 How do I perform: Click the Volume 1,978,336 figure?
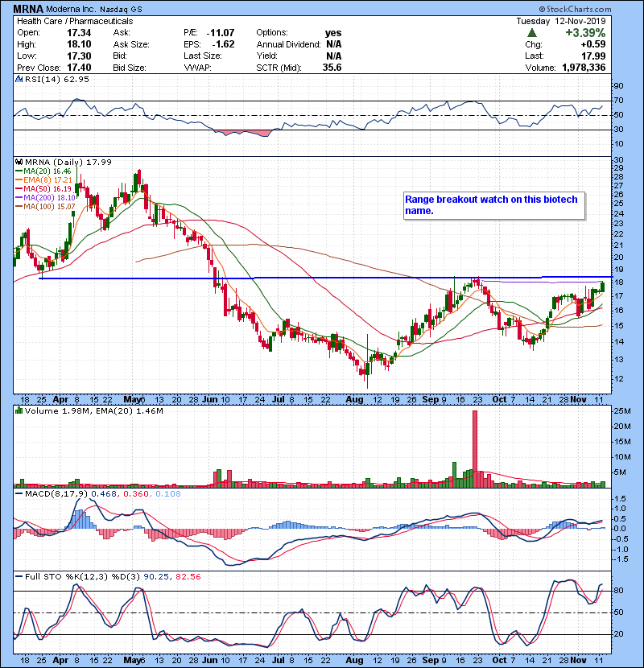(584, 68)
